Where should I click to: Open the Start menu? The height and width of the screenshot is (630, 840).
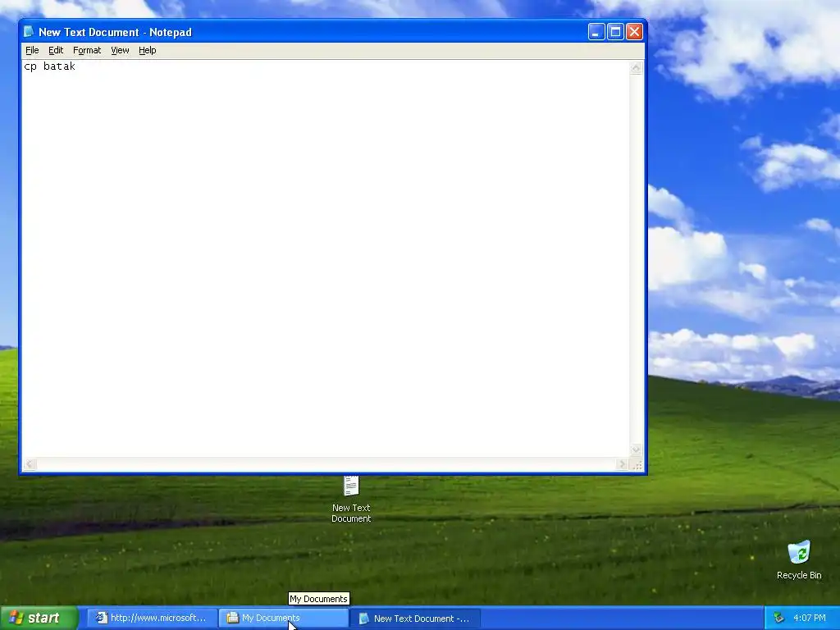[39, 618]
